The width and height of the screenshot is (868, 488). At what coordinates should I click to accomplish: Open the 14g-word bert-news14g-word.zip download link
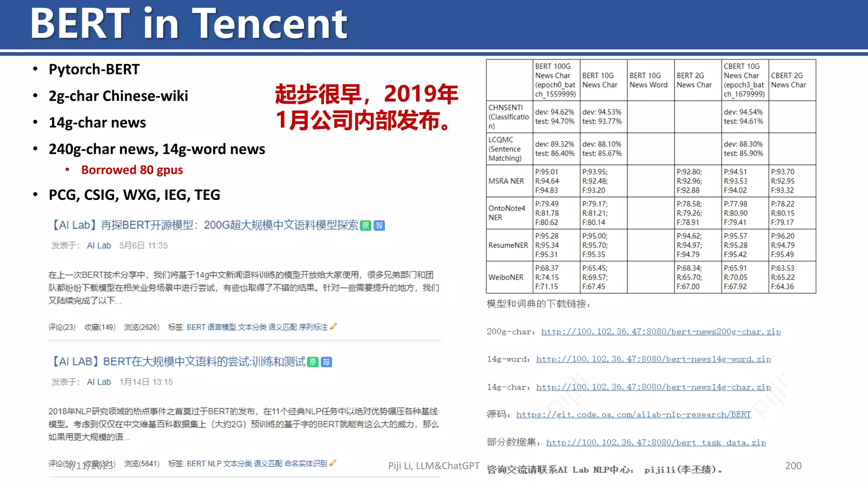[x=654, y=359]
